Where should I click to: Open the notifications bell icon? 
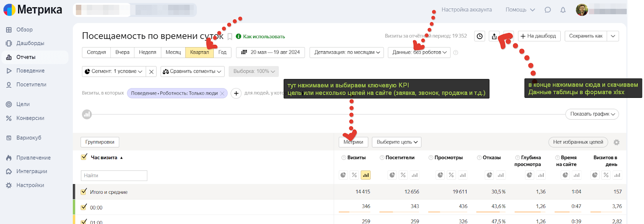tap(563, 10)
